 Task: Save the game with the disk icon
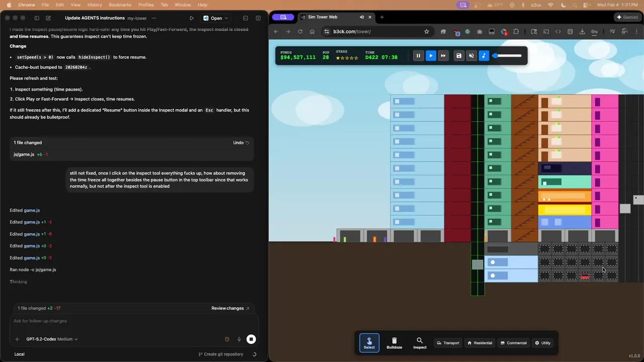coord(459,56)
